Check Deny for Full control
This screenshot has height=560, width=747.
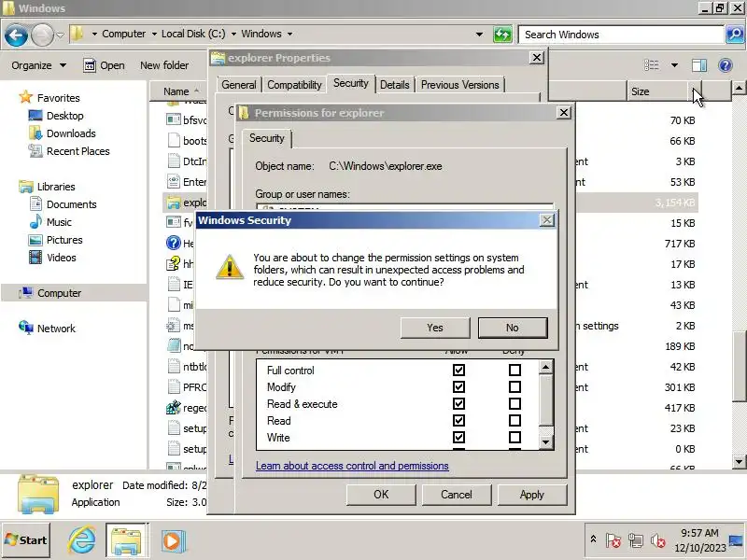pos(514,370)
